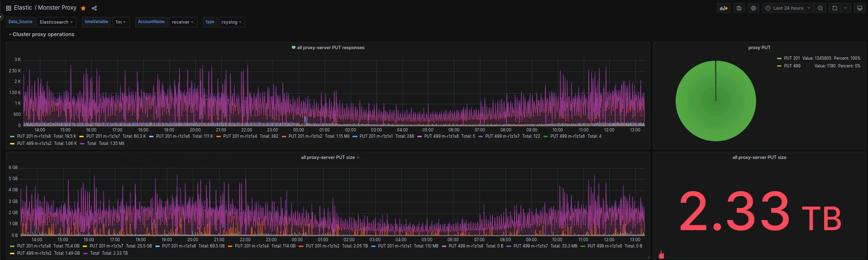This screenshot has width=868, height=260.
Task: Click the green PUT 201 legend color swatch
Action: (779, 58)
